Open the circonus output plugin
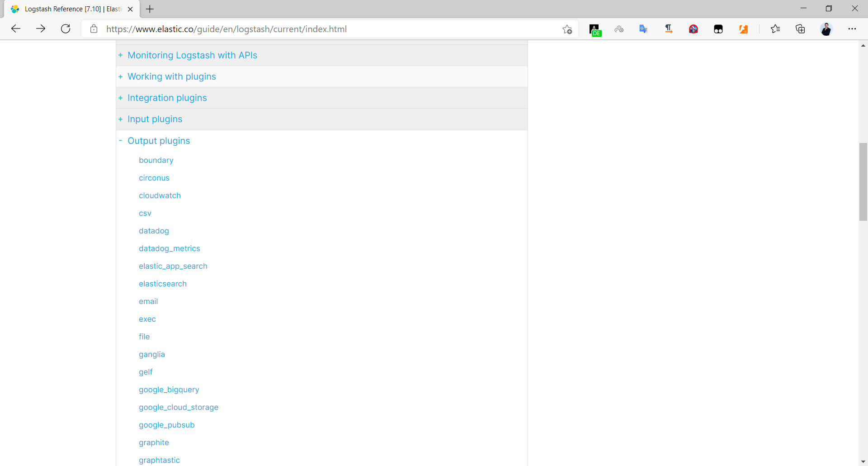This screenshot has width=868, height=466. click(x=154, y=178)
